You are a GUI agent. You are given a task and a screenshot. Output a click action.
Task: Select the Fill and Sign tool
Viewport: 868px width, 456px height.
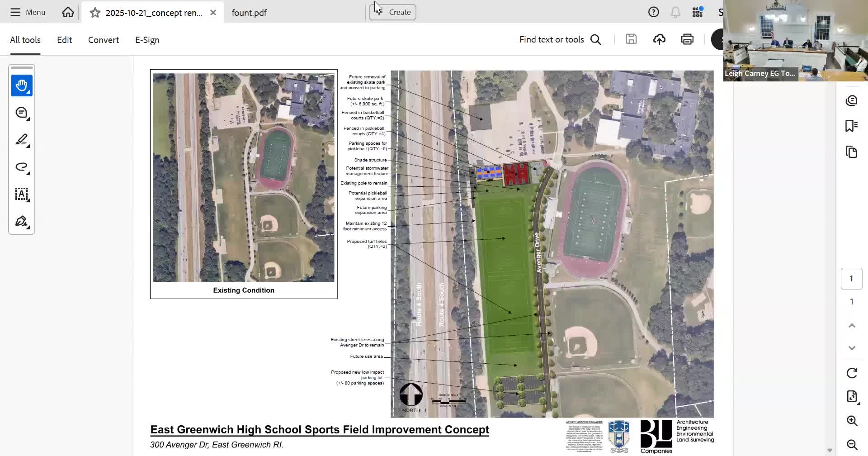22,222
